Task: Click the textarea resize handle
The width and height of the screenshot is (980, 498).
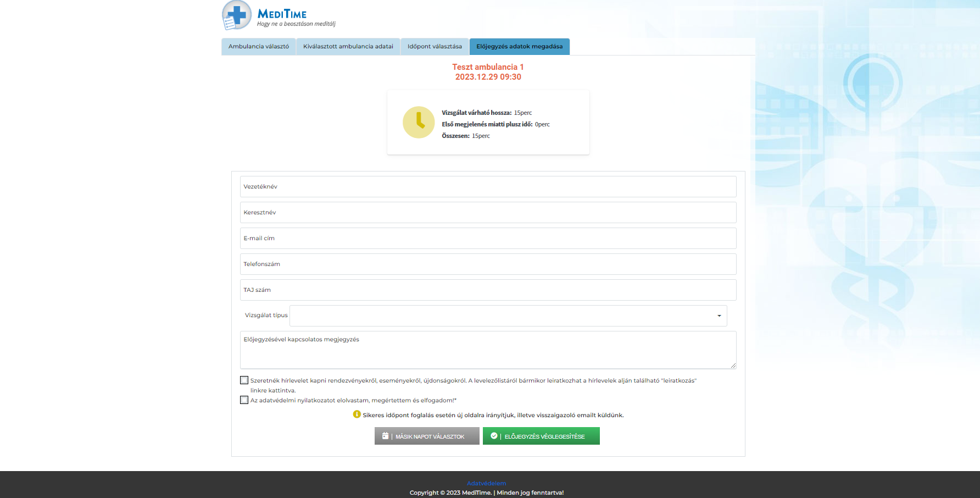Action: pyautogui.click(x=733, y=365)
